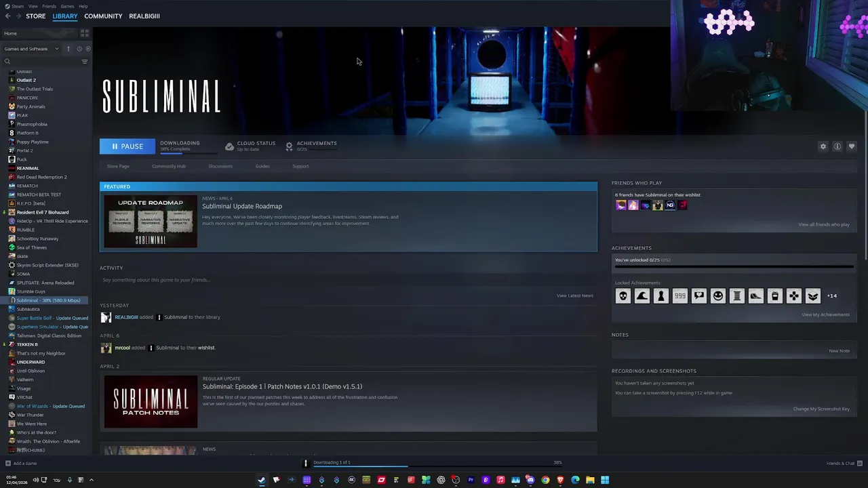Select Phasmophobia in the game list
Image resolution: width=868 pixels, height=488 pixels.
tap(32, 124)
